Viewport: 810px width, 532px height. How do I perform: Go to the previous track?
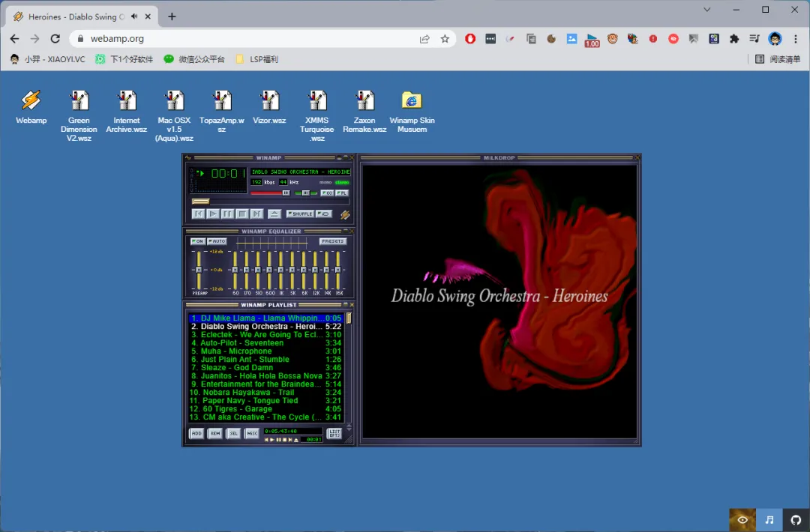pyautogui.click(x=199, y=214)
